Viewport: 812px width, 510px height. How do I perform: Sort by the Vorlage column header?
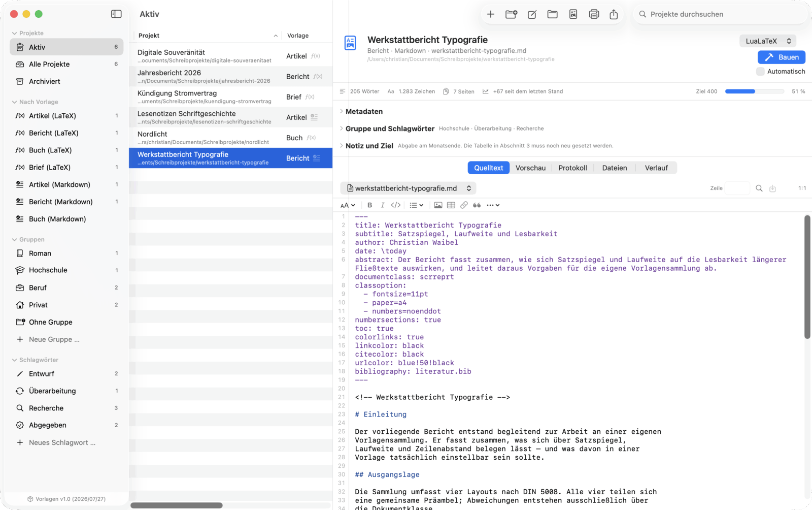click(x=308, y=36)
